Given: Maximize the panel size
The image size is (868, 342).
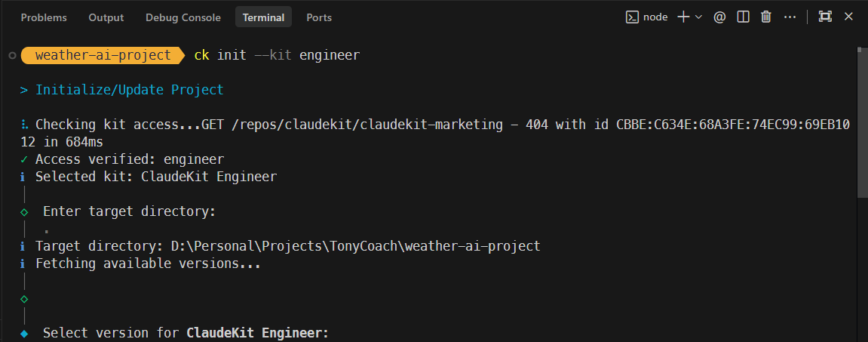Looking at the screenshot, I should point(825,17).
